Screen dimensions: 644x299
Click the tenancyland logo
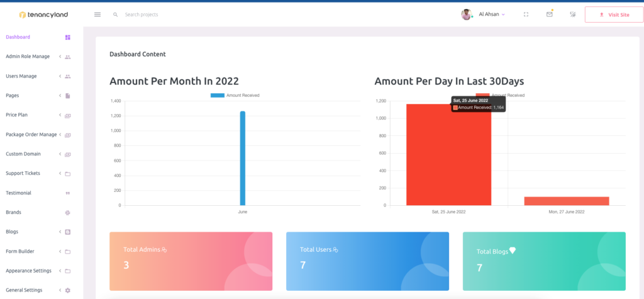point(43,15)
